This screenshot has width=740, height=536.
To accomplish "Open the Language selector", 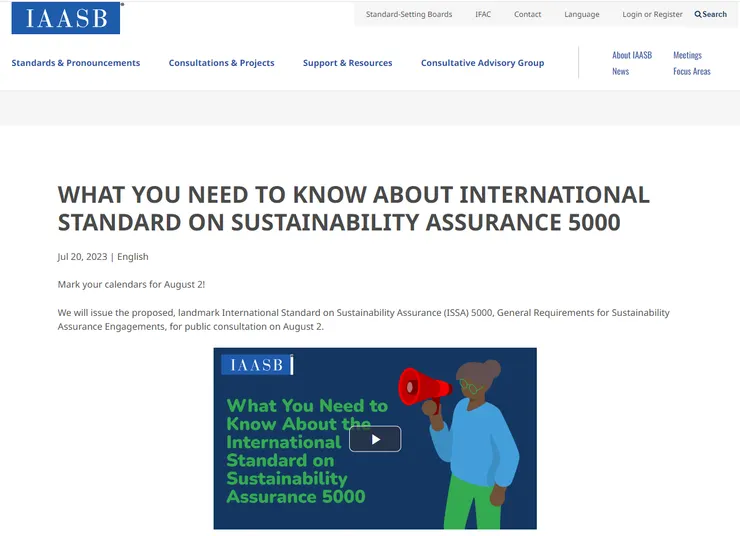I will [x=581, y=15].
